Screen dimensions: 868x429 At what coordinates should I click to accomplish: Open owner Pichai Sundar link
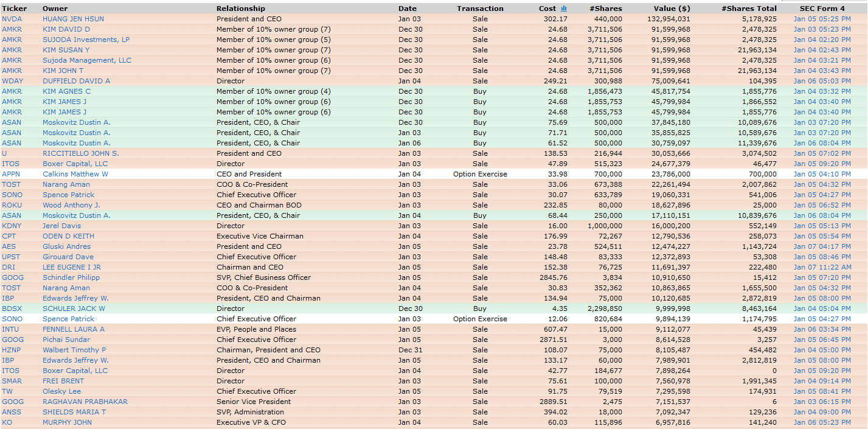click(x=66, y=340)
